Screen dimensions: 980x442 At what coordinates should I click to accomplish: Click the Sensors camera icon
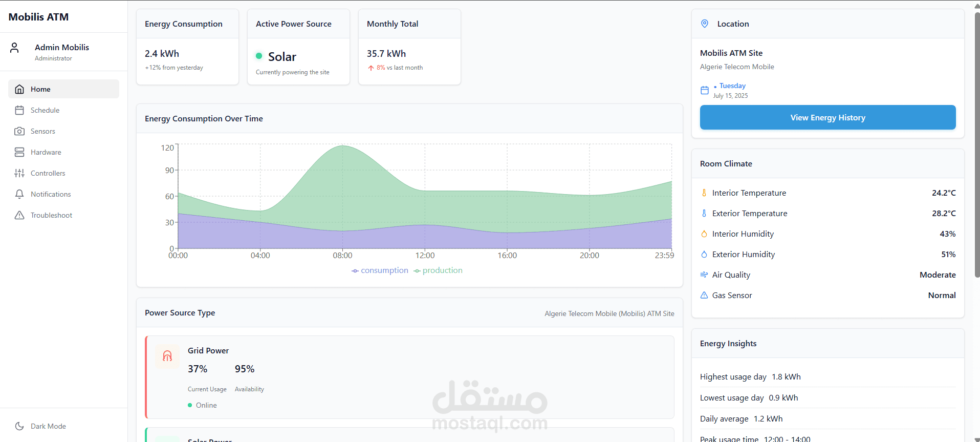point(19,131)
